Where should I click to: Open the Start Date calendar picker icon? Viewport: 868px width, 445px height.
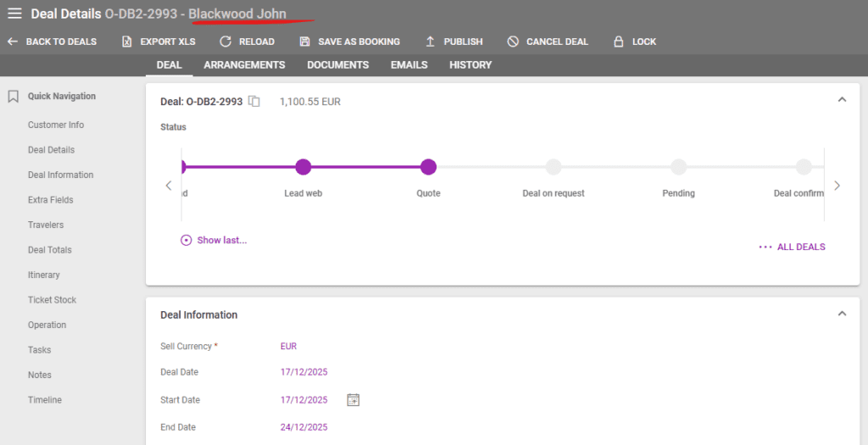point(353,399)
